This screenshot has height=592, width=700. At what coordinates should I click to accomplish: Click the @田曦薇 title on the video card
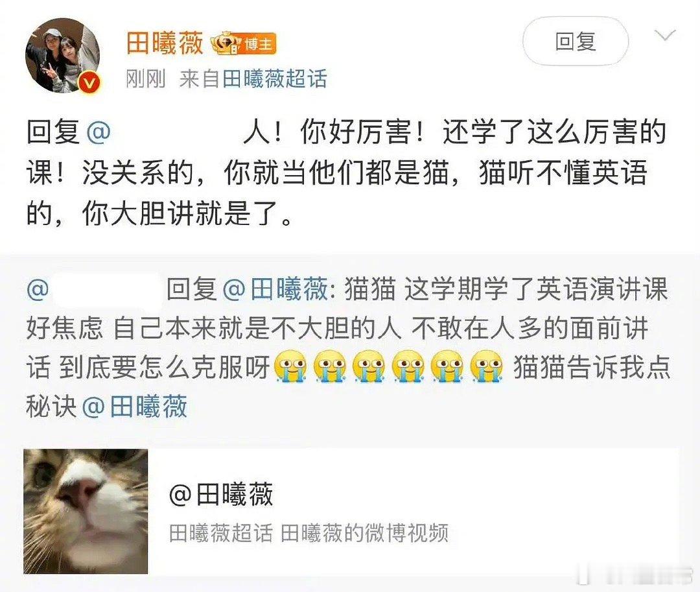point(221,494)
